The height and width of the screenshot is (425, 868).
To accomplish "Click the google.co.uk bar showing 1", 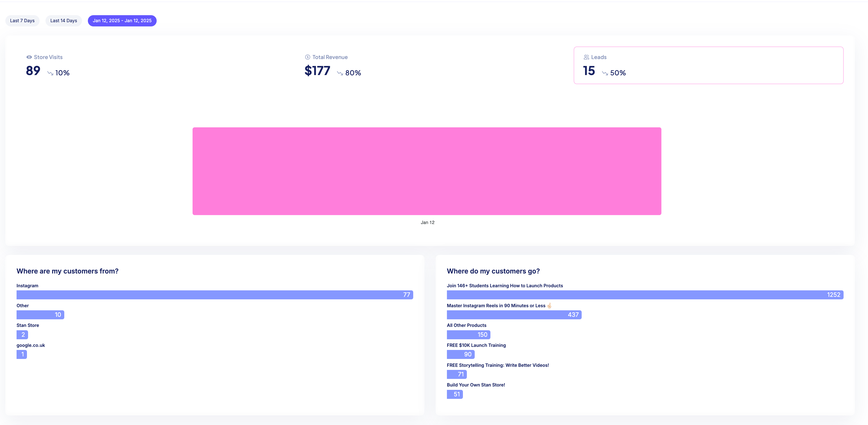I will (x=22, y=354).
